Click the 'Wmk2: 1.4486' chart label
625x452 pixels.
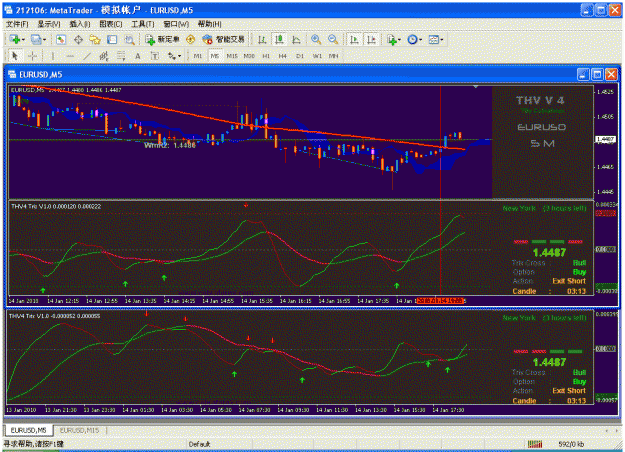point(170,145)
